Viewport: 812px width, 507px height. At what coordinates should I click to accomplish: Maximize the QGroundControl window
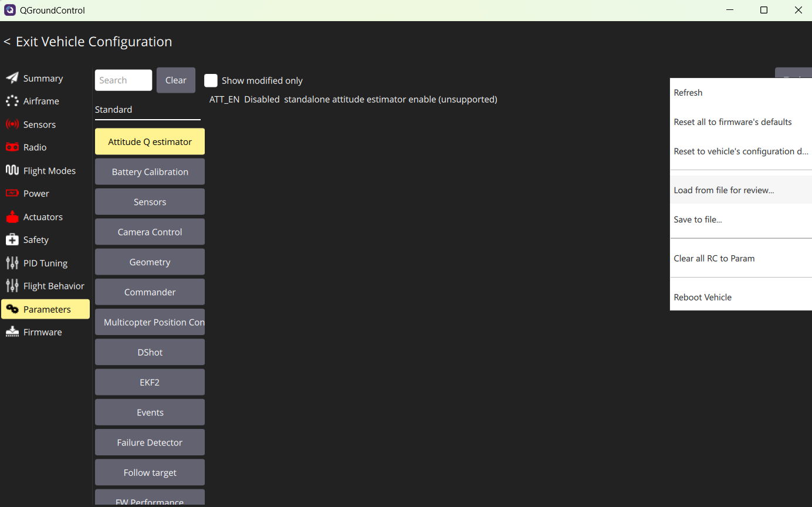tap(764, 10)
